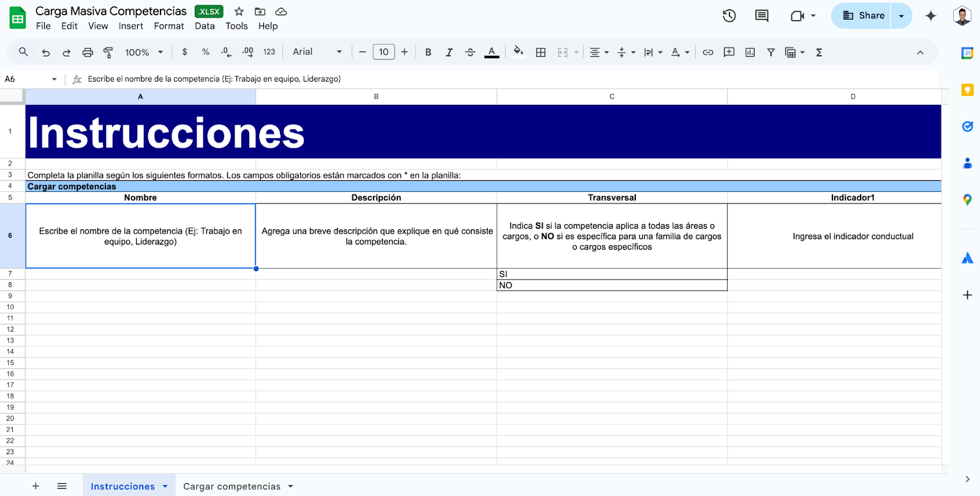Click the add new sheet button
This screenshot has height=496, width=980.
click(x=36, y=486)
